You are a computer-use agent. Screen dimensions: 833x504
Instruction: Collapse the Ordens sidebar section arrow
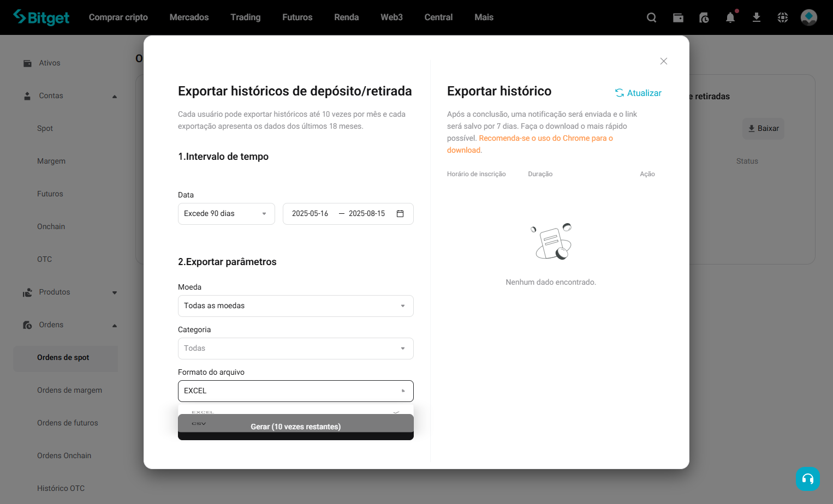pos(115,326)
